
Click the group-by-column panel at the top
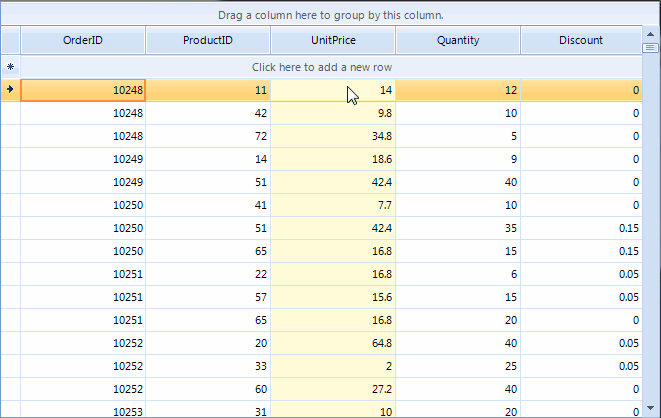click(330, 15)
